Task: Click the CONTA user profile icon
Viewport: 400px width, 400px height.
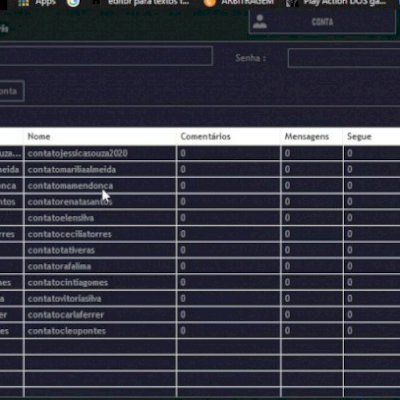Action: pyautogui.click(x=260, y=22)
